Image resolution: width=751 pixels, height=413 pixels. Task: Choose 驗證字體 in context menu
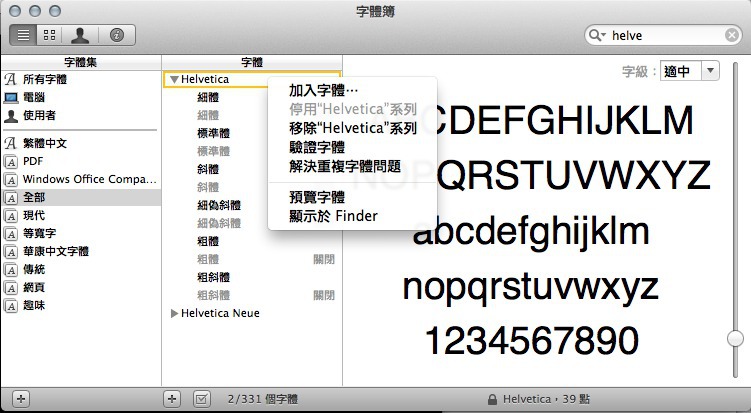(x=317, y=147)
